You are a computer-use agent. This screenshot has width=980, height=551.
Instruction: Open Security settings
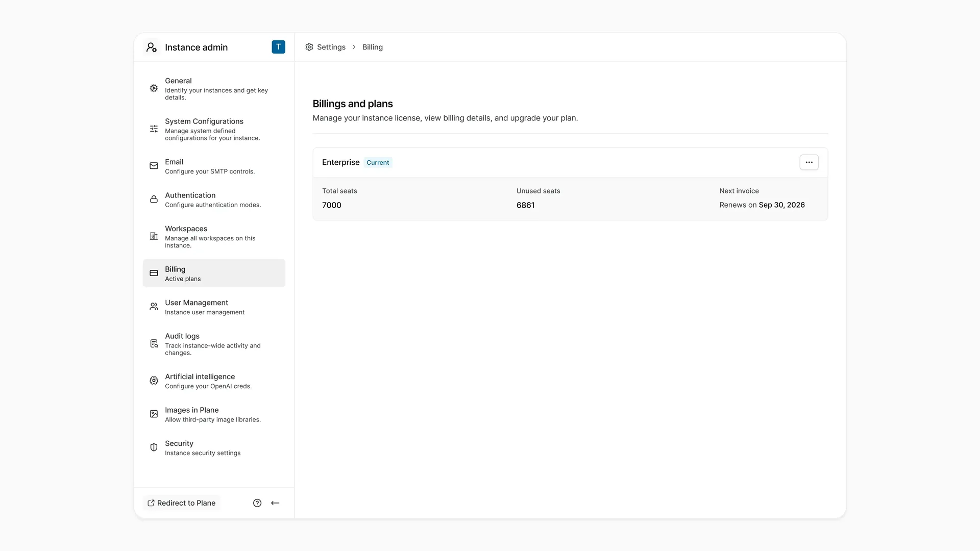click(214, 448)
